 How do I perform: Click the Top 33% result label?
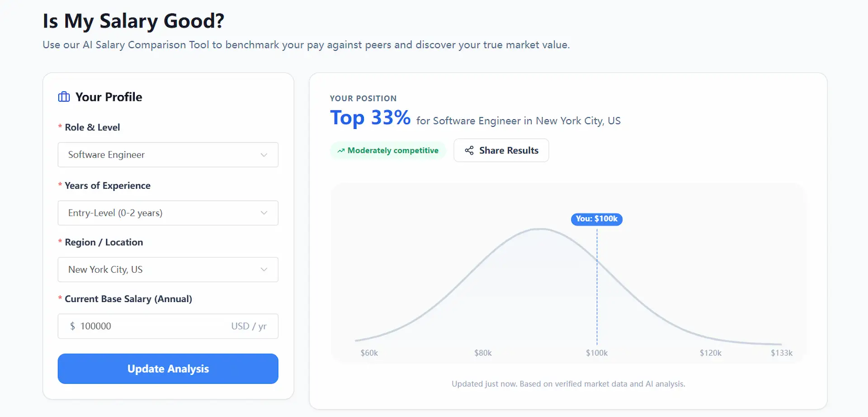click(x=370, y=118)
